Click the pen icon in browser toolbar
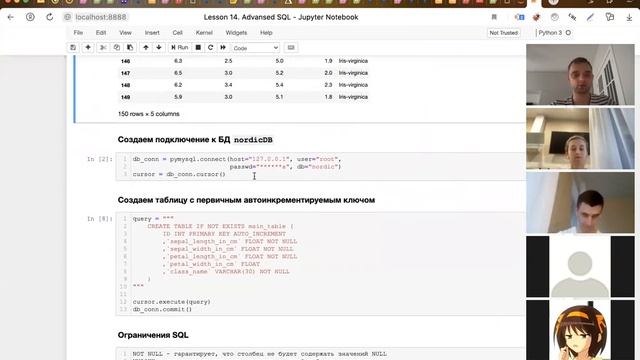Image resolution: width=640 pixels, height=360 pixels. [x=590, y=17]
